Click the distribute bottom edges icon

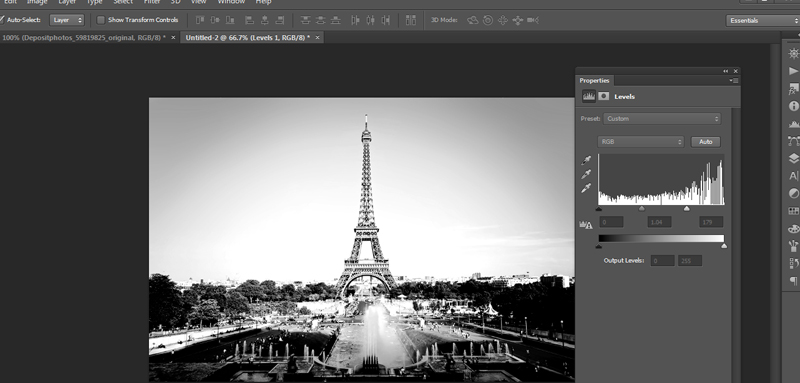click(x=335, y=20)
